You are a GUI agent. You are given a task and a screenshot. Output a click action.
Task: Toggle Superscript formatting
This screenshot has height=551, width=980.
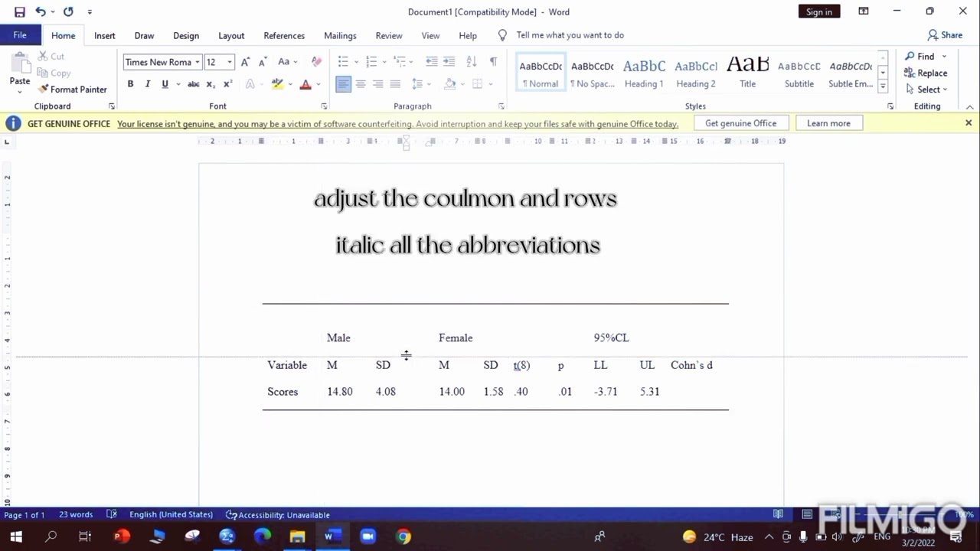click(x=227, y=83)
